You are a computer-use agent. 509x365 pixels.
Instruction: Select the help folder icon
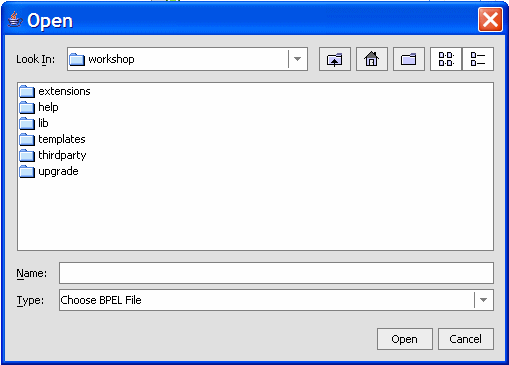[x=27, y=107]
